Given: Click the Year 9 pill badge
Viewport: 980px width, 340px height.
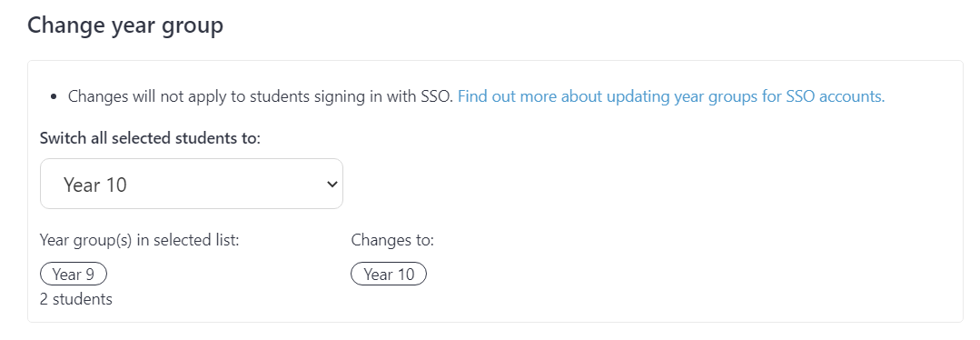Looking at the screenshot, I should pos(74,275).
